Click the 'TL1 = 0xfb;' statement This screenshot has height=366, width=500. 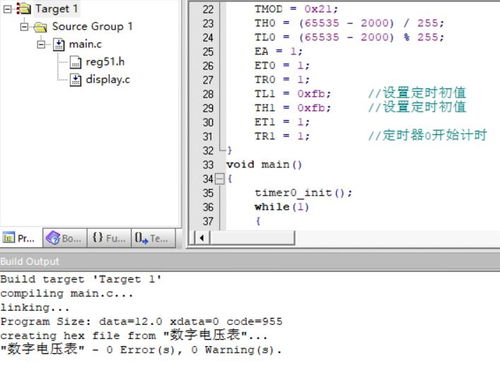(293, 94)
